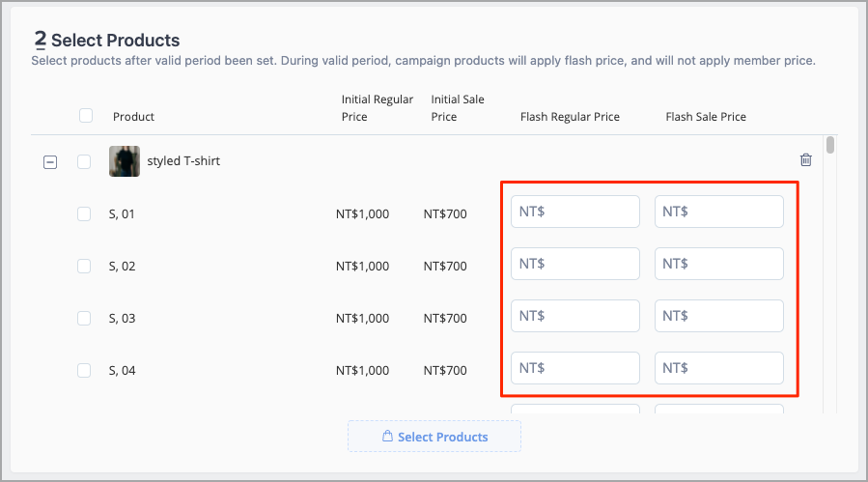Click the Select Products button

coord(434,437)
